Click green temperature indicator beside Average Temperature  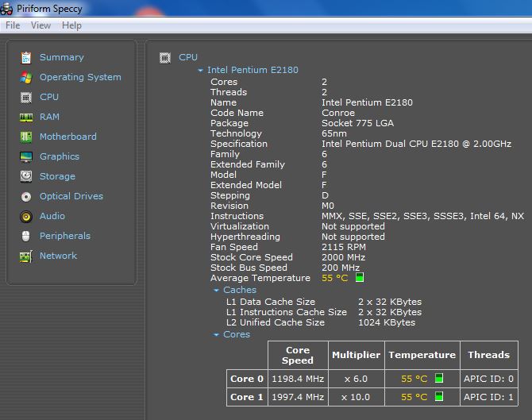(360, 277)
